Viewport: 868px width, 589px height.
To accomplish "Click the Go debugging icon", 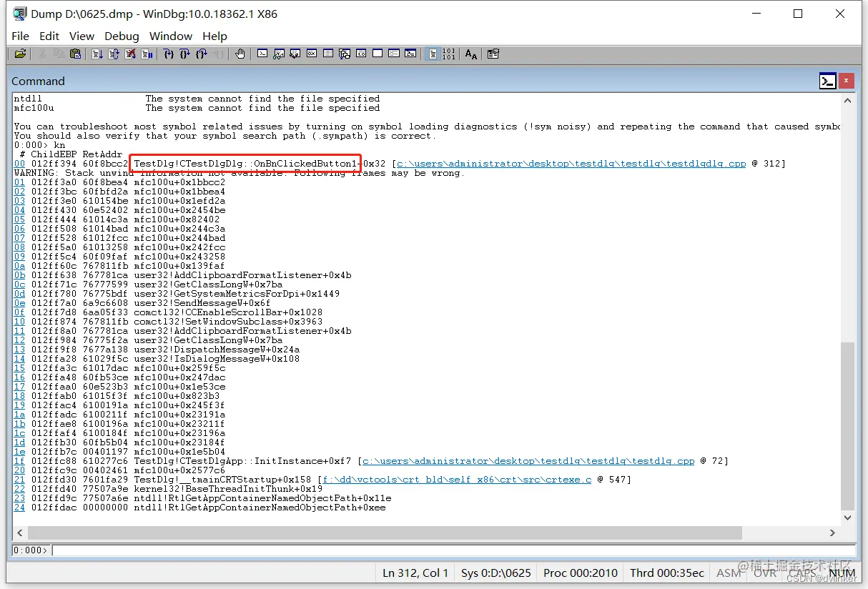I will tap(97, 54).
